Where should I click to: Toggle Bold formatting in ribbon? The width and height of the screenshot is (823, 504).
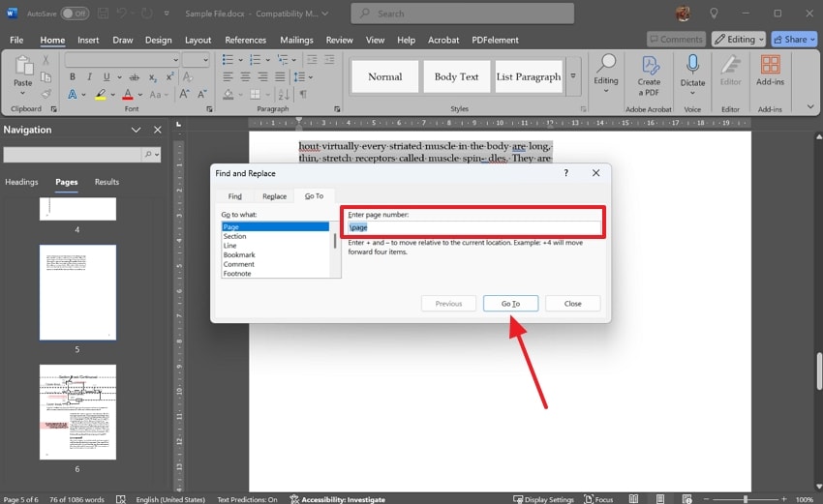coord(73,77)
